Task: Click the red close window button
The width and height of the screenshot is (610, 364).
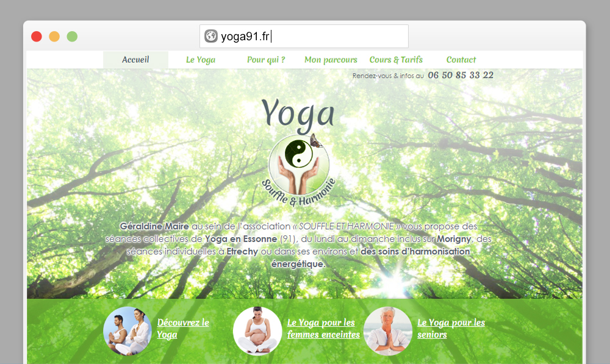Action: tap(37, 37)
